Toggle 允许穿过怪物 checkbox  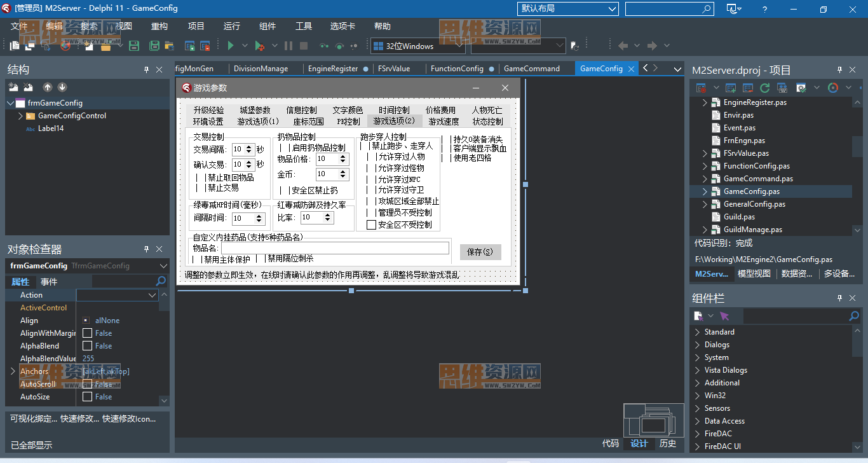[372, 168]
